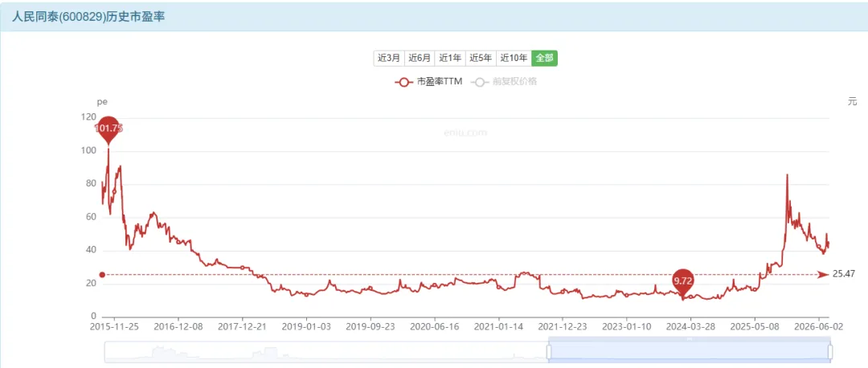Click the average line start dot
The image size is (868, 368).
(102, 275)
